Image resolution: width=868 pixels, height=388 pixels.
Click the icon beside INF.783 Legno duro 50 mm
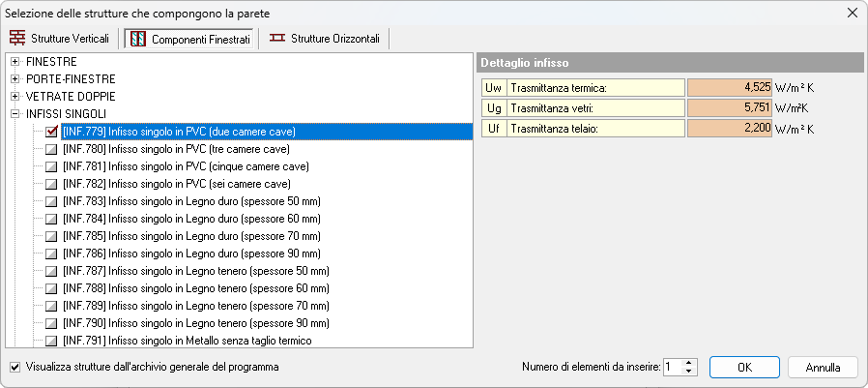(52, 201)
